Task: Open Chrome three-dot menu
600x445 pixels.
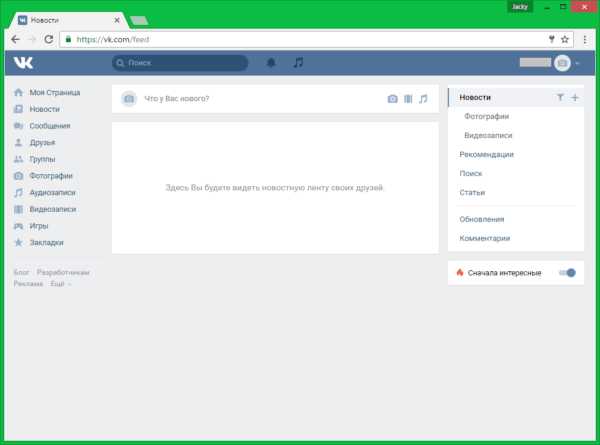Action: (x=585, y=39)
